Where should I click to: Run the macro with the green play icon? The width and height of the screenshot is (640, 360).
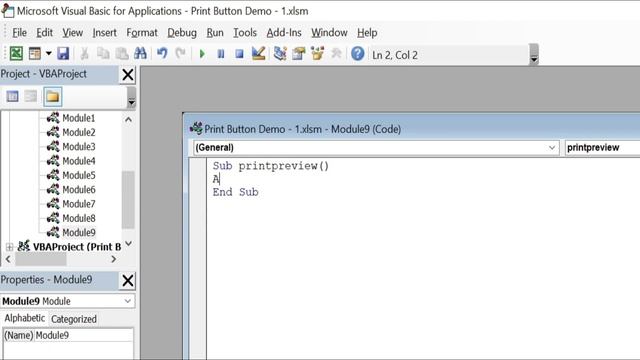tap(202, 54)
